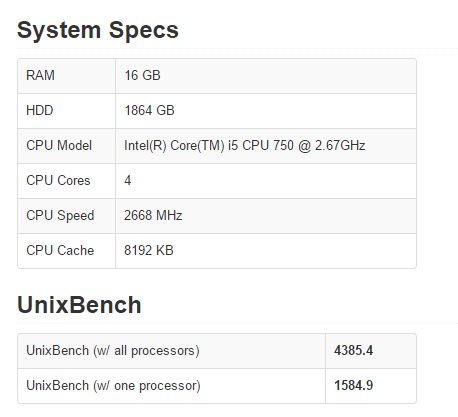Click the Intel Core i5 CPU text
This screenshot has width=458, height=417.
pyautogui.click(x=245, y=145)
